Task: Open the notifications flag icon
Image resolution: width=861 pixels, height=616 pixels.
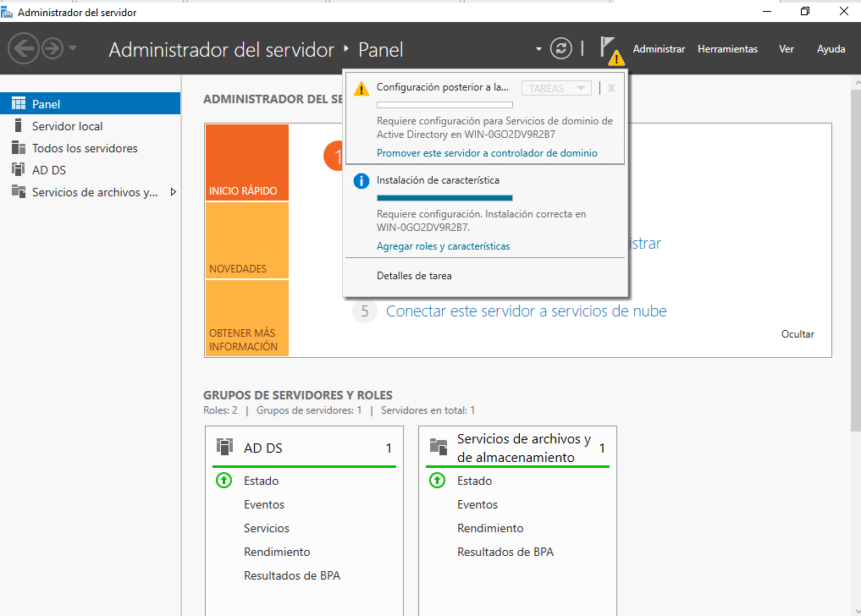Action: click(612, 48)
